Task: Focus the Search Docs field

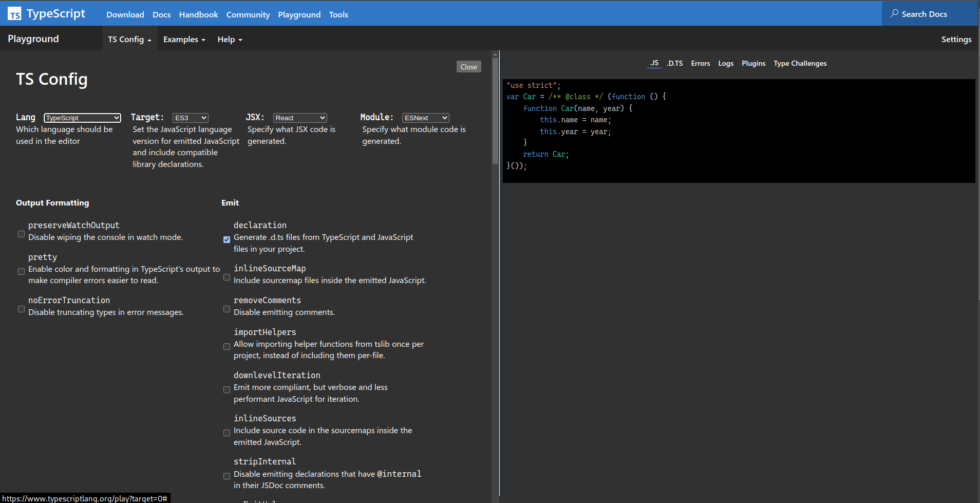Action: click(x=930, y=13)
